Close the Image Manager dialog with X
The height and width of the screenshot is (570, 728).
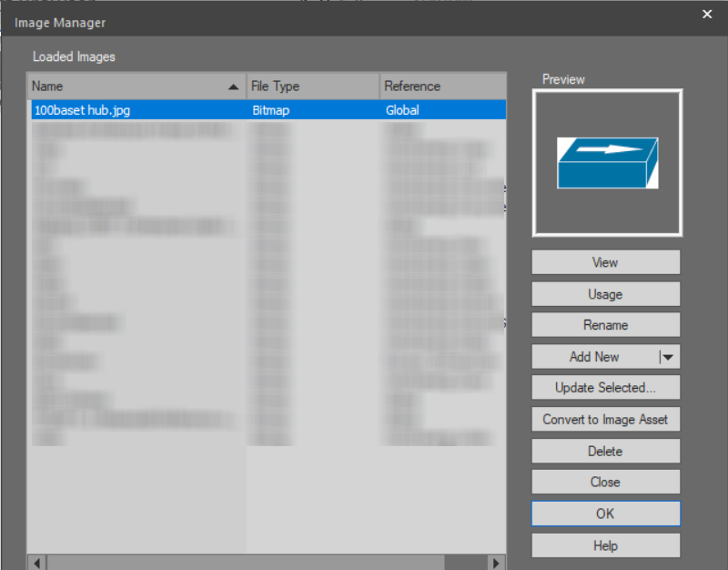707,14
